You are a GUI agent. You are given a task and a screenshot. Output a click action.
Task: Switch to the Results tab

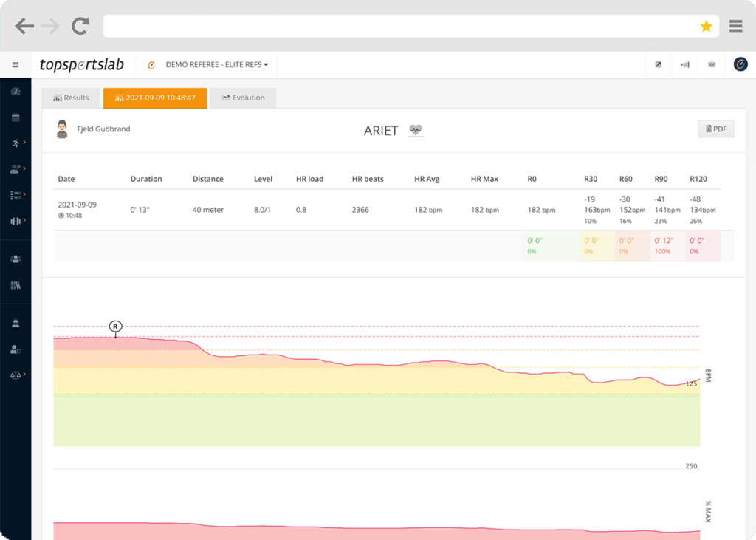(71, 98)
